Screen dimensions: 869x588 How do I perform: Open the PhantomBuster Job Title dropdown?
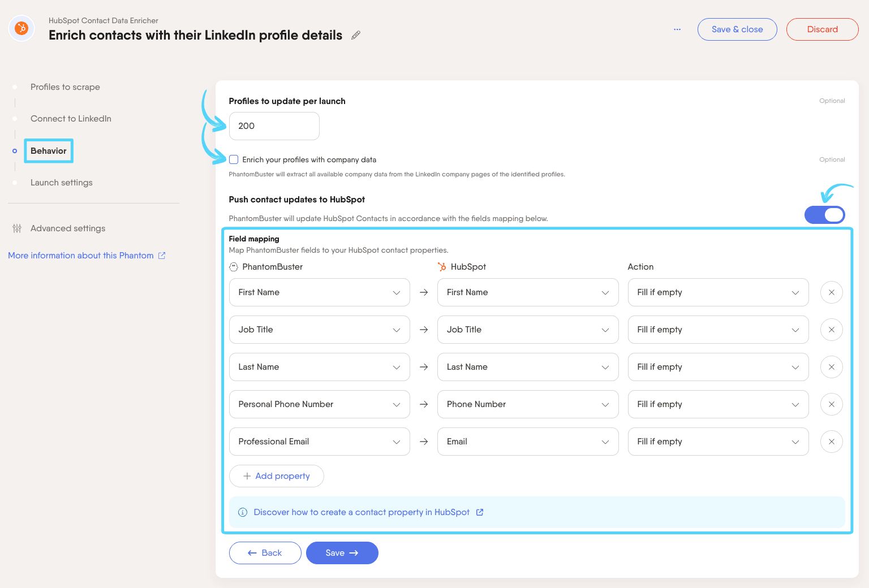click(320, 330)
